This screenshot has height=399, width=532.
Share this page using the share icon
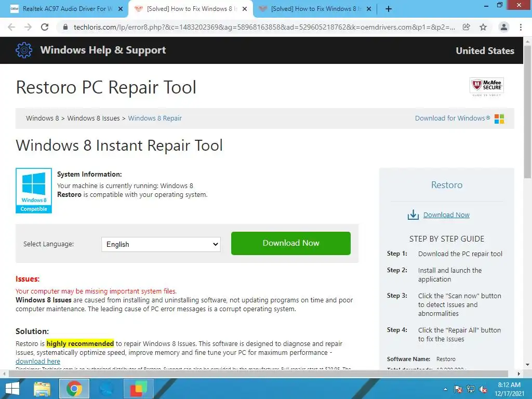[467, 27]
